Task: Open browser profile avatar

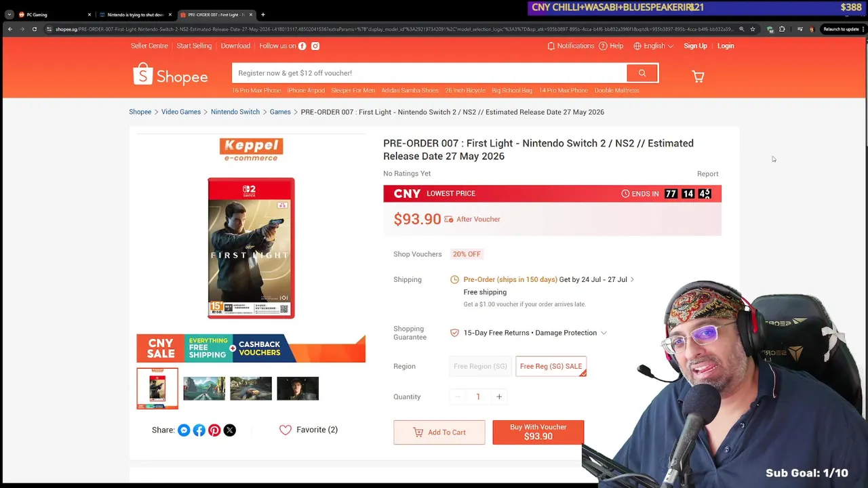Action: (x=812, y=29)
